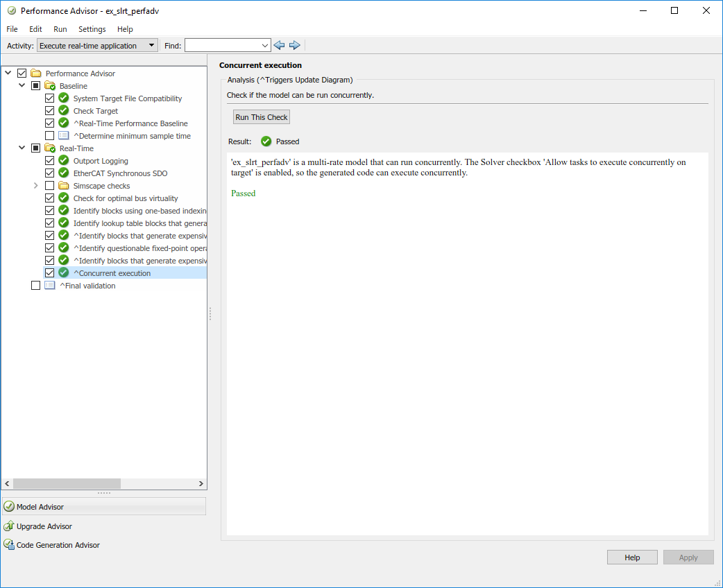Viewport: 723px width, 588px height.
Task: Open the File menu
Action: (12, 29)
